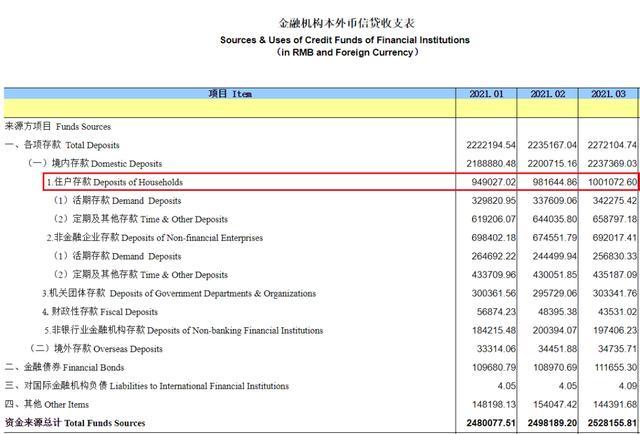Click the title 金融机构本外币信贷收支表
The height and width of the screenshot is (434, 640).
[x=346, y=23]
